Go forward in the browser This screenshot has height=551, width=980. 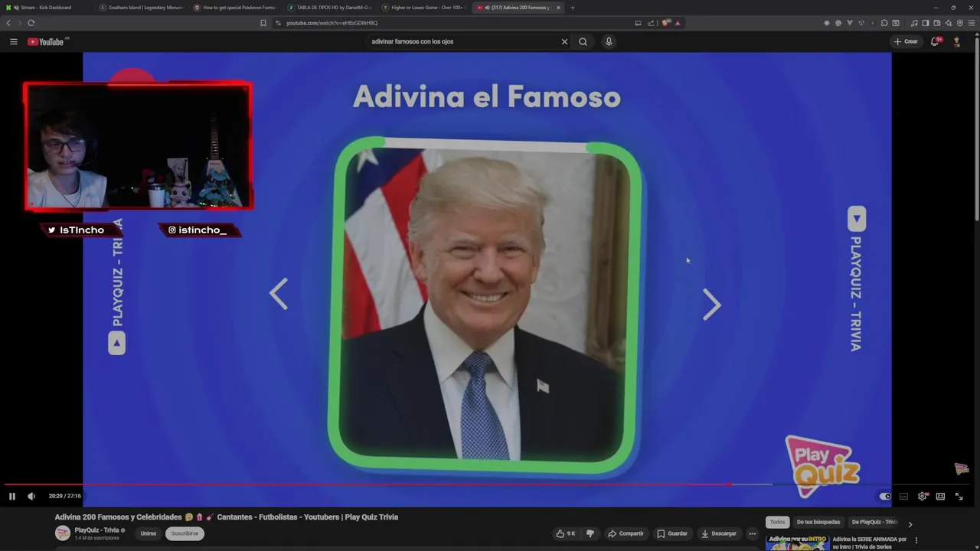19,23
